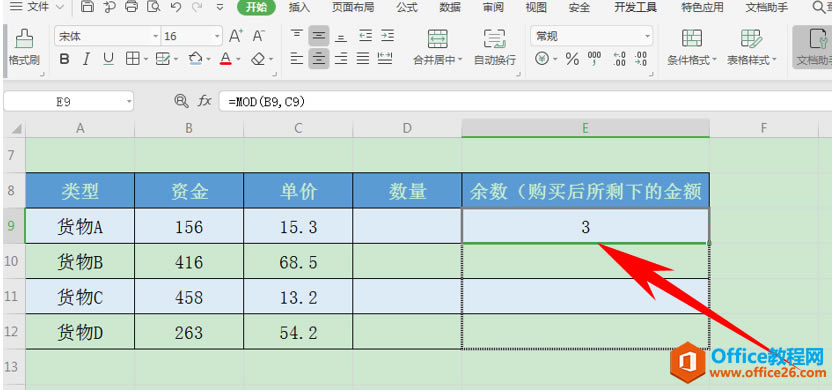Open the Special Features (特色应用) tab
This screenshot has height=390, width=833.
702,7
